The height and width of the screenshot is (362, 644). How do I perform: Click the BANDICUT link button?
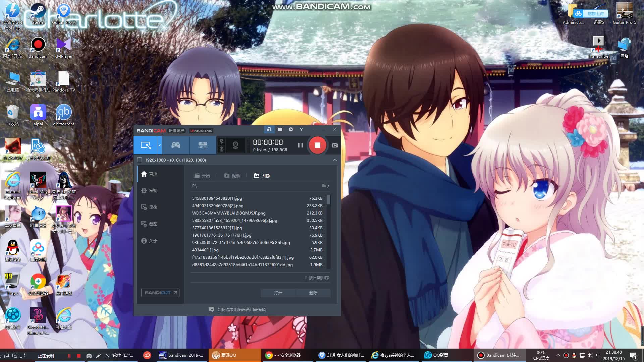click(160, 293)
